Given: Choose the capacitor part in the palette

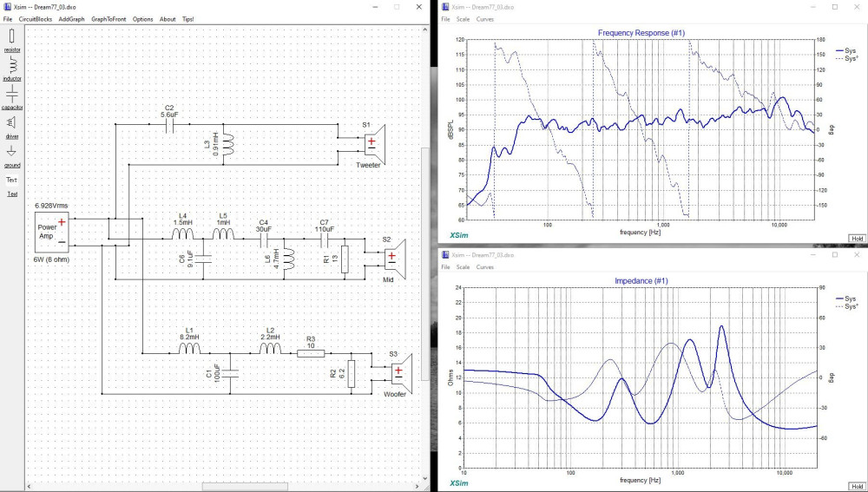Looking at the screenshot, I should point(12,93).
